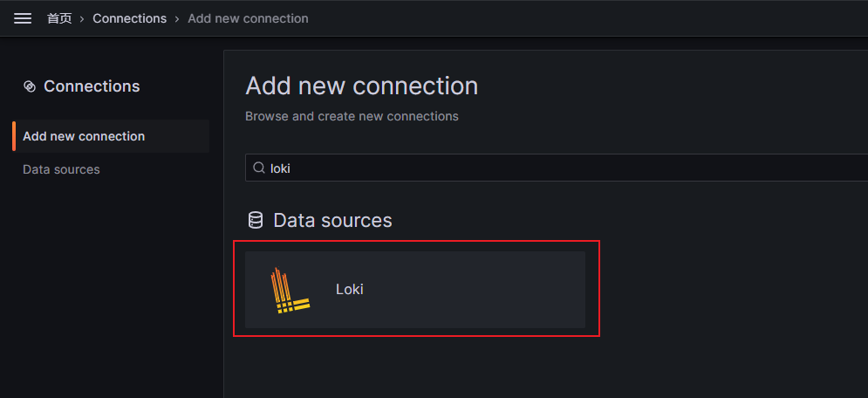Click the database icon beside Data sources heading
The image size is (868, 398).
coord(256,220)
